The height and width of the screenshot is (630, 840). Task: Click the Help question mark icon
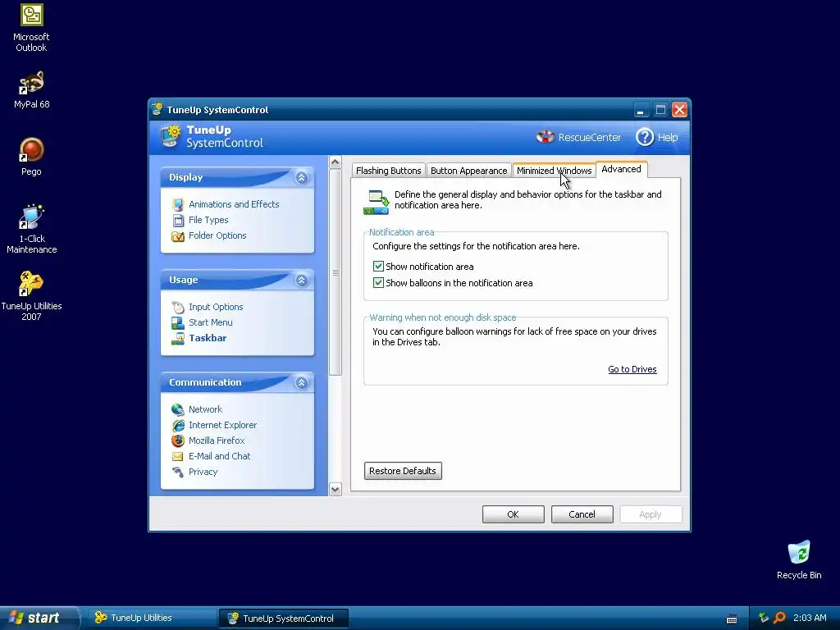(645, 137)
